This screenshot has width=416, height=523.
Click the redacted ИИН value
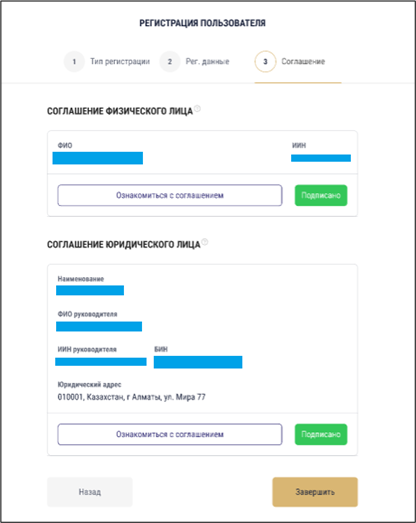321,158
